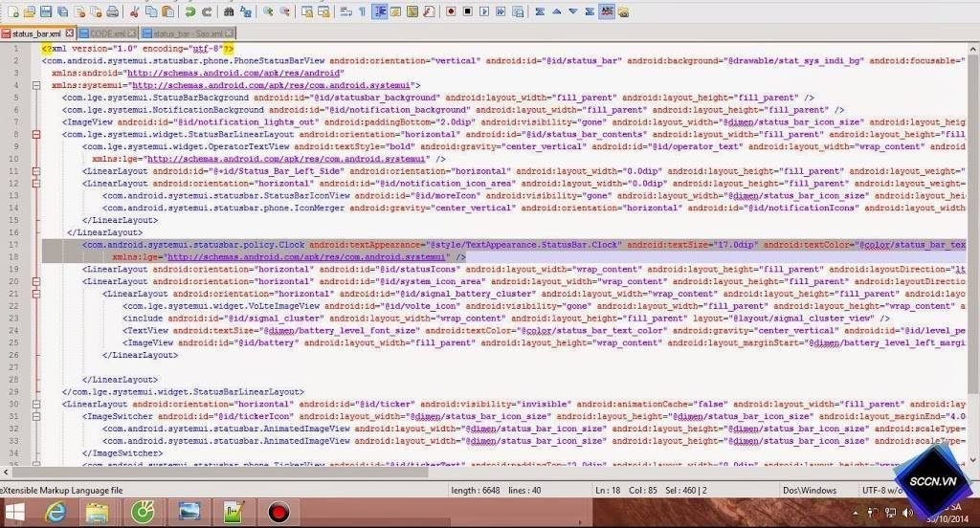Play back the recorded macro
This screenshot has width=980, height=528.
tap(483, 11)
